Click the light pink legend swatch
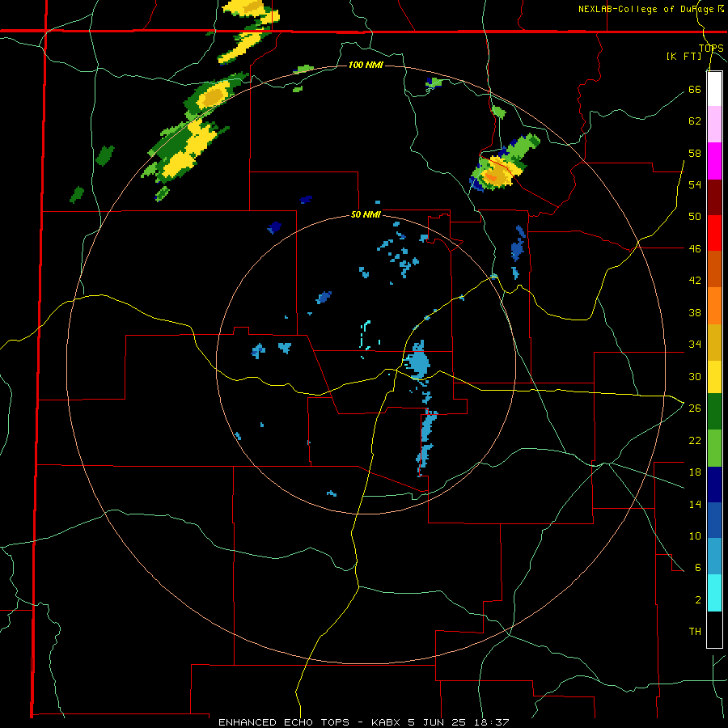Viewport: 728px width, 728px height. tap(714, 124)
